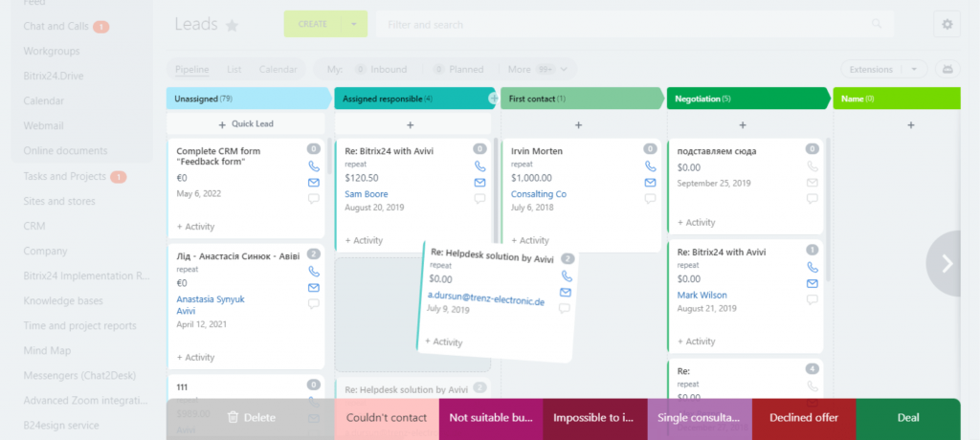Click the Extensions button
The width and height of the screenshot is (980, 440).
[x=871, y=70]
